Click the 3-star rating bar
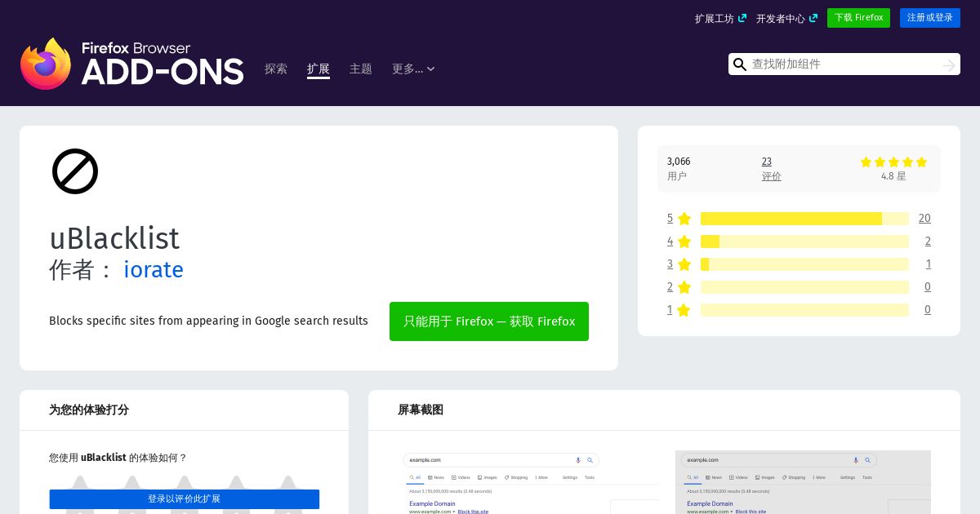Viewport: 980px width, 514px height. (804, 264)
